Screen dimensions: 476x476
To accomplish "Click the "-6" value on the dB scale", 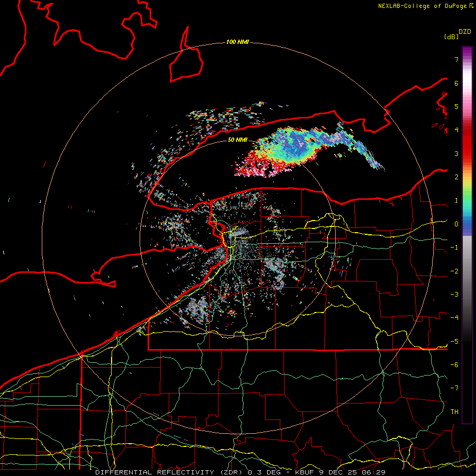I will coord(454,365).
